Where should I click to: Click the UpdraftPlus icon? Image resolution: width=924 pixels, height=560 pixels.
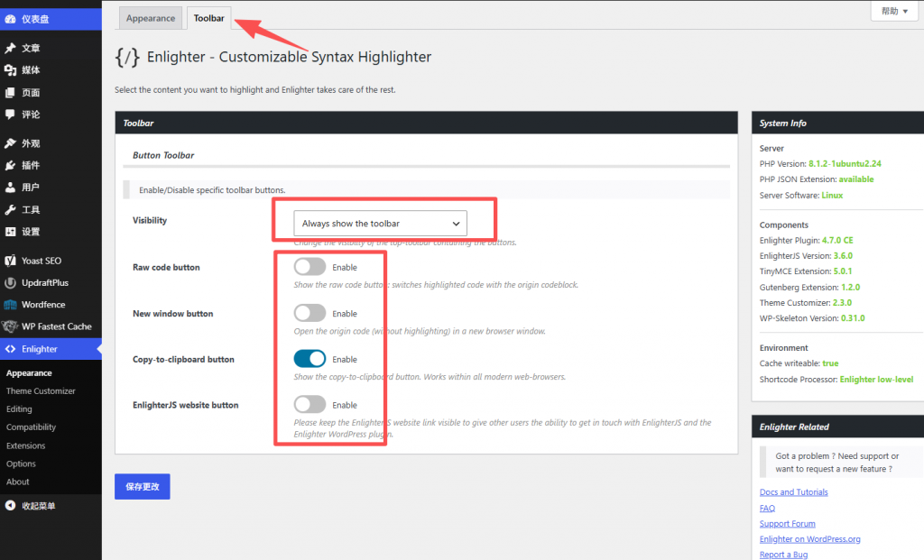pyautogui.click(x=10, y=282)
